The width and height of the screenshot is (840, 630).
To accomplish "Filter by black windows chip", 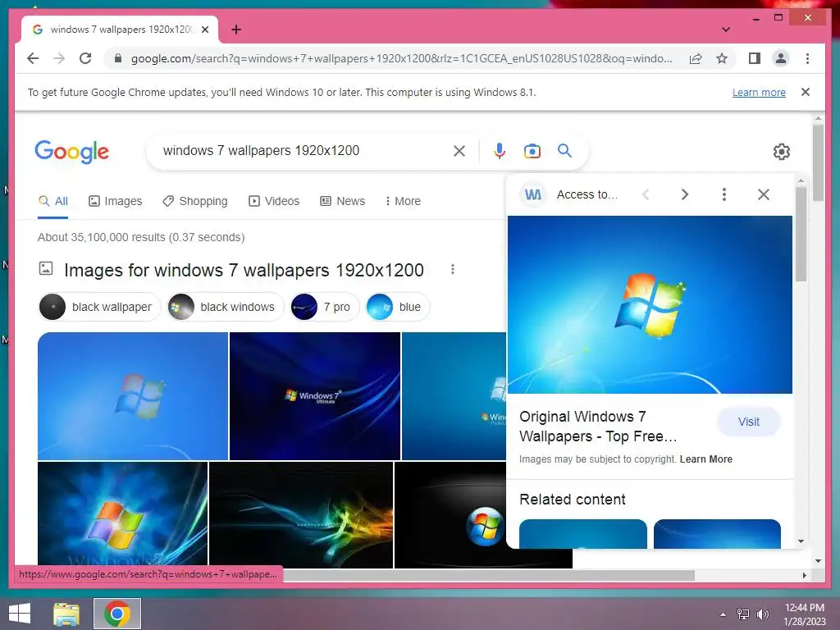I will pyautogui.click(x=225, y=307).
